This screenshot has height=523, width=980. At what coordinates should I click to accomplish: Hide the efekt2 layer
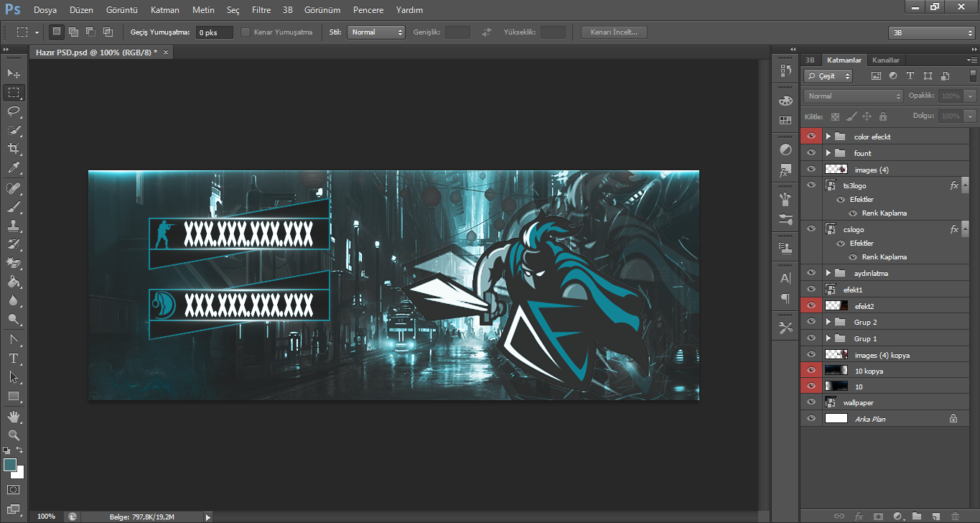(x=812, y=306)
